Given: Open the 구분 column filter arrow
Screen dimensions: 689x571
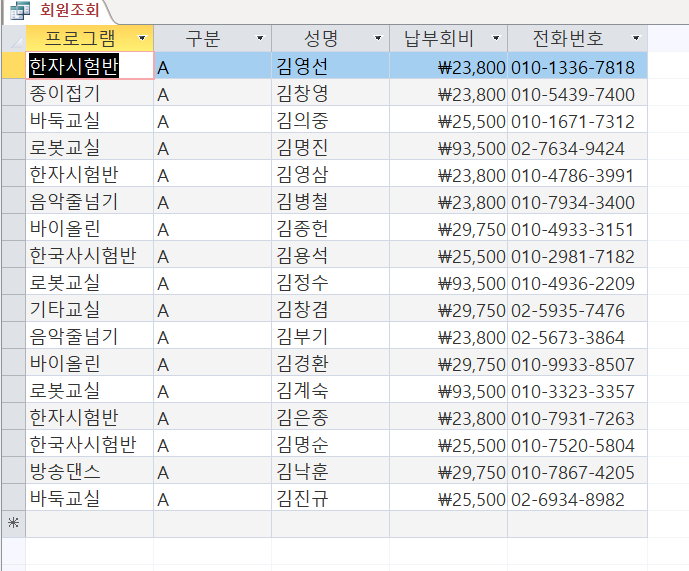Looking at the screenshot, I should pos(260,39).
